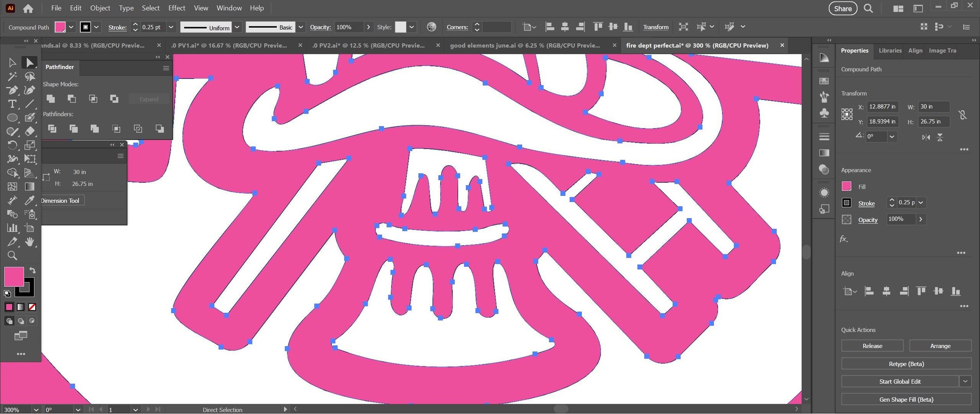Toggle the reference point grid in Transform
This screenshot has height=414, width=980.
[846, 114]
